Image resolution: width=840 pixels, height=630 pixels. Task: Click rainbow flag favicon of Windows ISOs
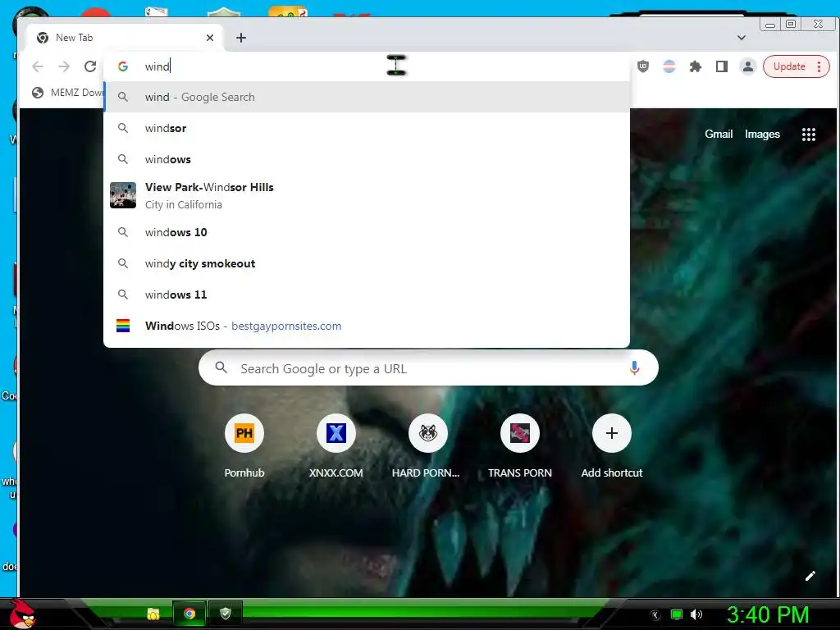point(123,326)
